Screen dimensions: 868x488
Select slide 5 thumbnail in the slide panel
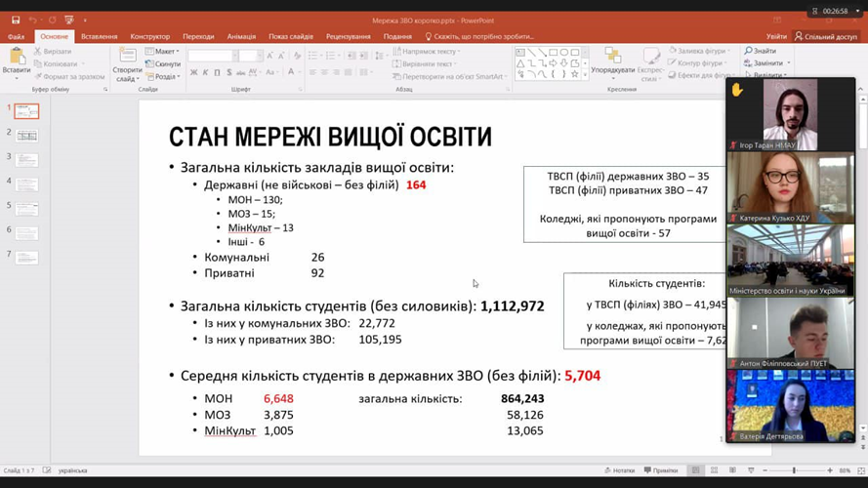(26, 209)
